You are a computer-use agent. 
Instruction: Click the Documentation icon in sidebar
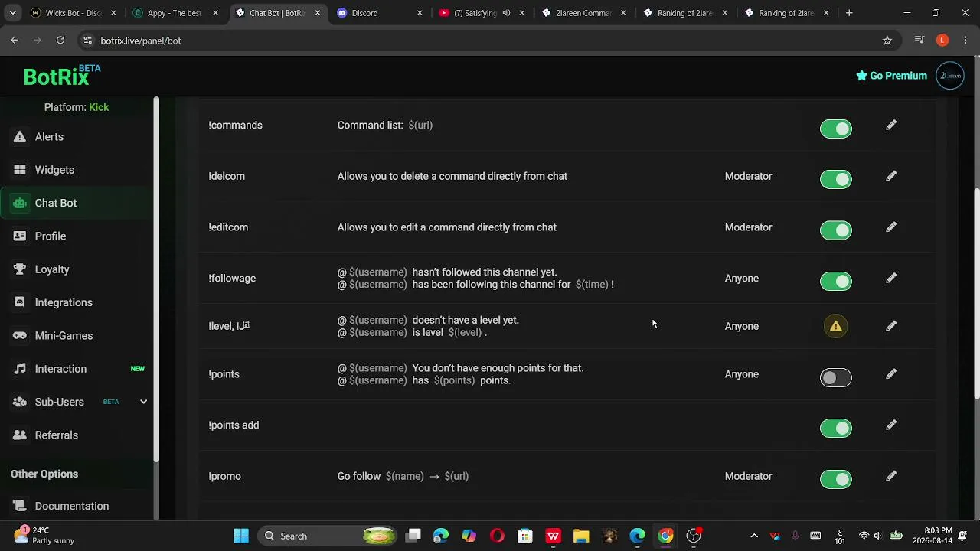[20, 506]
